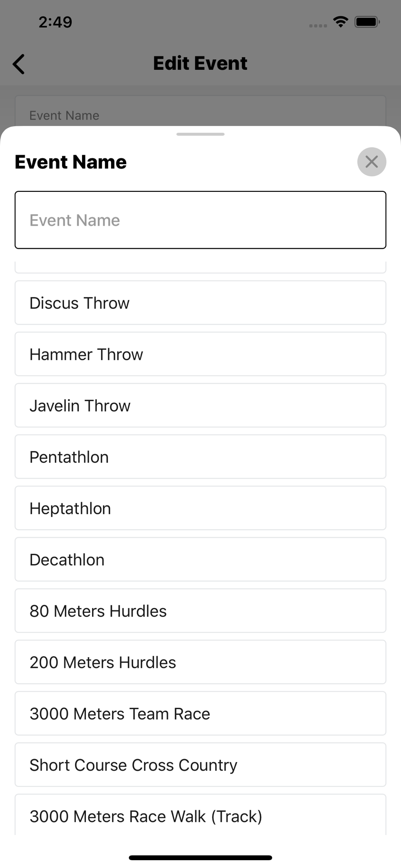Choose the Heptathlon option

200,508
